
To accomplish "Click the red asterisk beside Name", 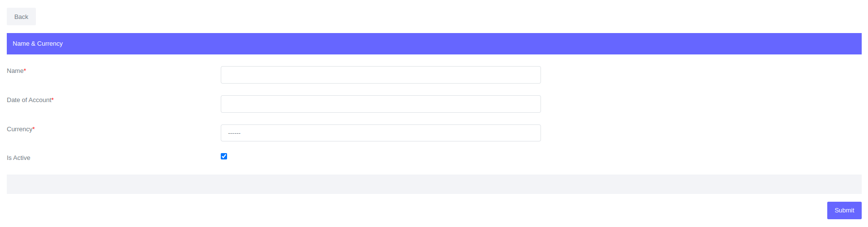I will (x=25, y=70).
